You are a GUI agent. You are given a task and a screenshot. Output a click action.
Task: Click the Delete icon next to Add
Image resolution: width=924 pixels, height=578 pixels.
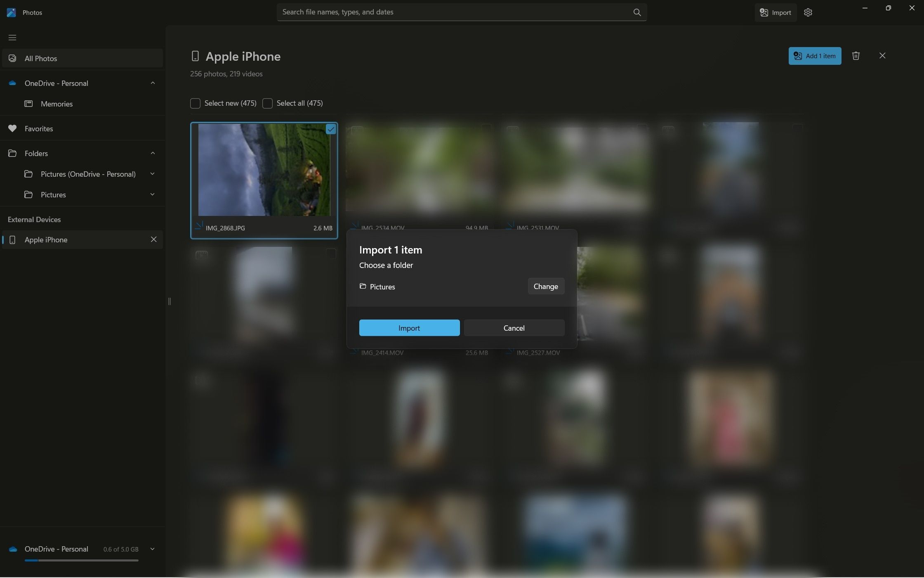coord(856,56)
